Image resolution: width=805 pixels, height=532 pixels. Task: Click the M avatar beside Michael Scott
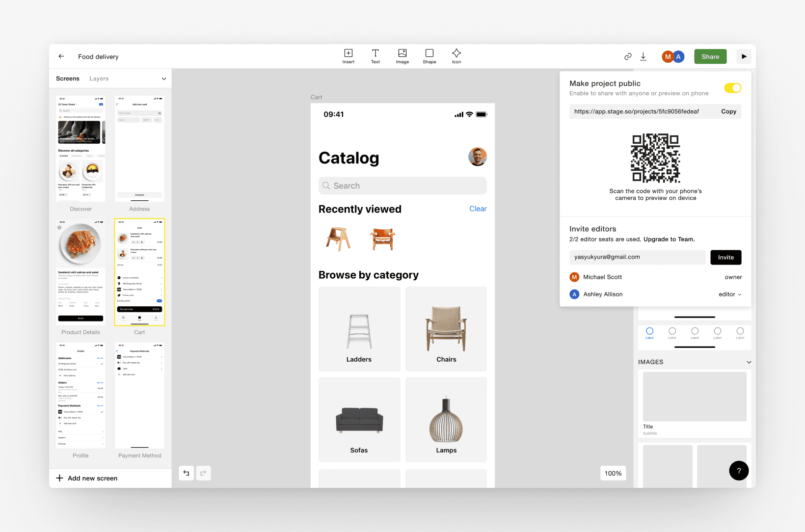click(x=574, y=277)
